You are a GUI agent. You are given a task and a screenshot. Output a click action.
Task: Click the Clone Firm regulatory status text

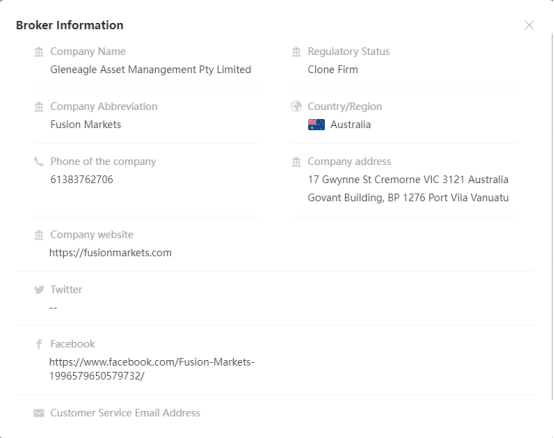point(332,70)
